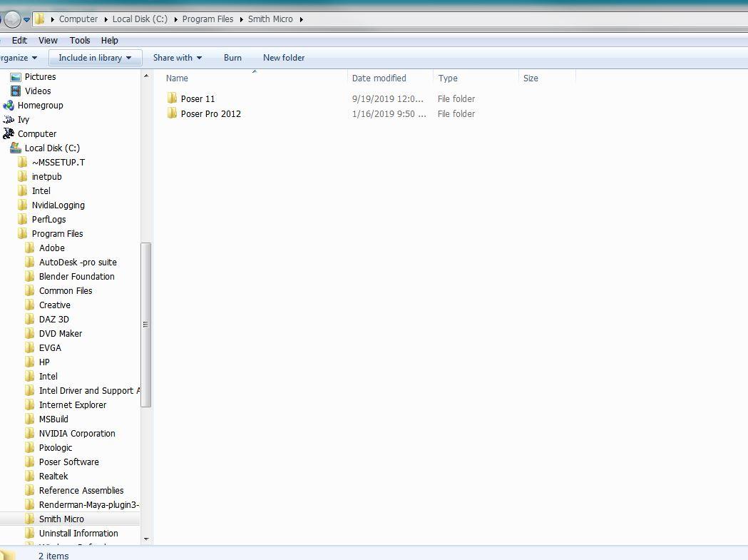Click the Burn button
Image resolution: width=748 pixels, height=560 pixels.
(232, 58)
